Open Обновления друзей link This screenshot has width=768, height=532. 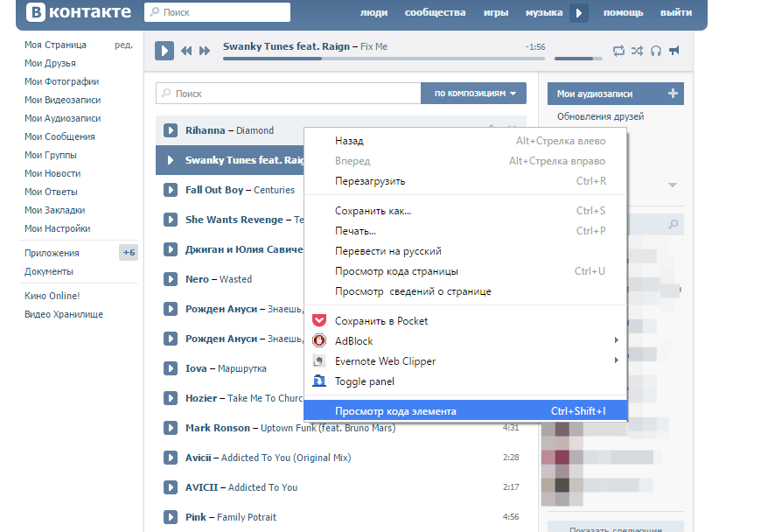point(600,116)
